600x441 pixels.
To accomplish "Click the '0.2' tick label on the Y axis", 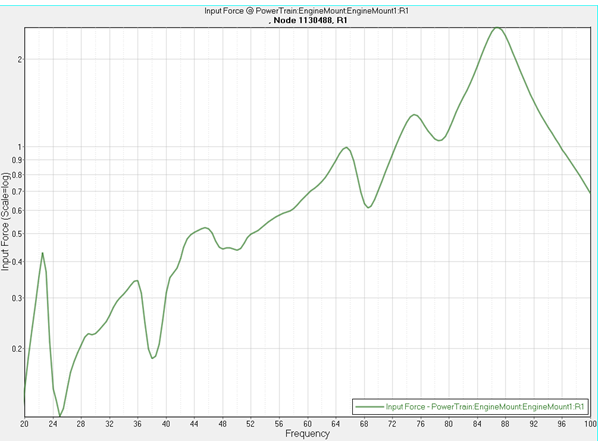I will coord(15,349).
